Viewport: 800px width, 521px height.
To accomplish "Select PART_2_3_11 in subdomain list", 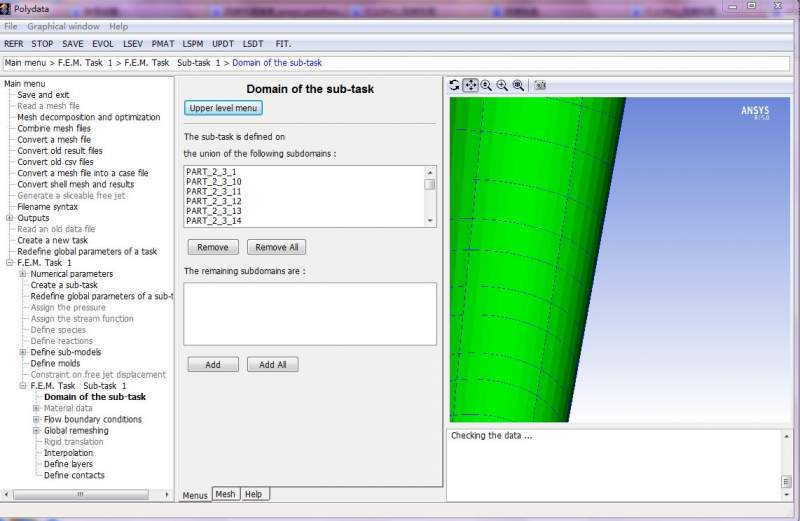I will pyautogui.click(x=304, y=191).
